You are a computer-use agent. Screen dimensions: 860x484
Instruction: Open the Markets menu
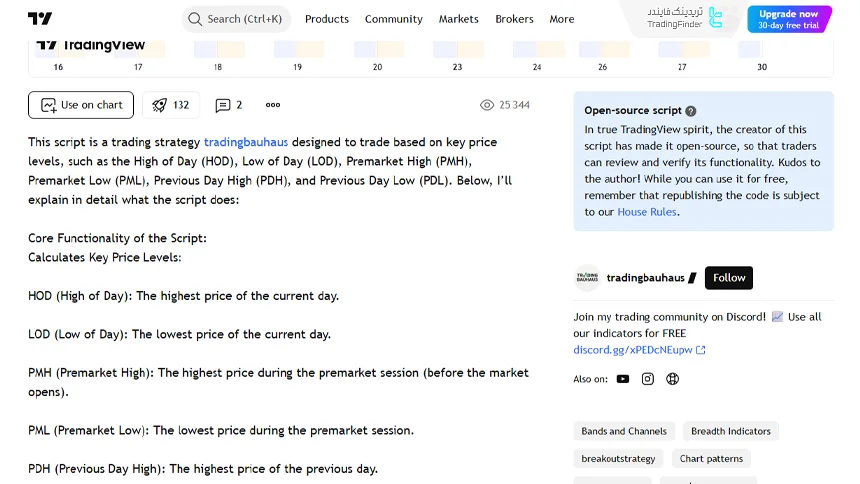(x=459, y=19)
